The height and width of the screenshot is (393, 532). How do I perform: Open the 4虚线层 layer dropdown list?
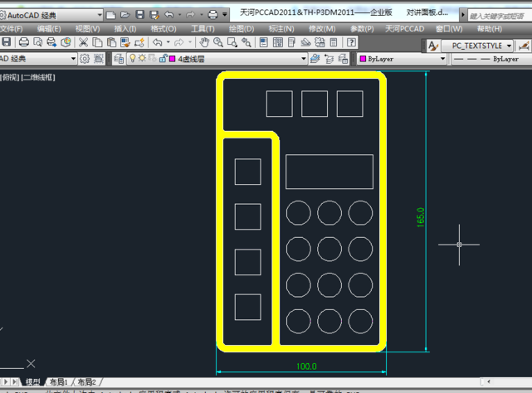pyautogui.click(x=303, y=59)
